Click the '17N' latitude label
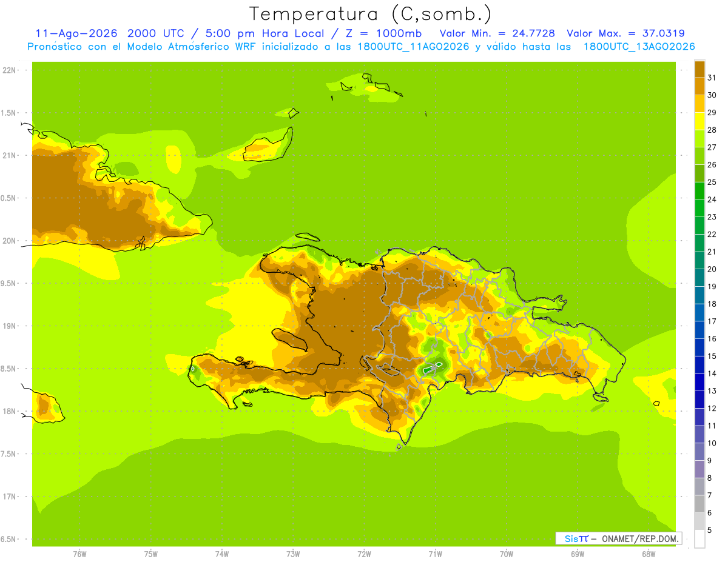Image resolution: width=728 pixels, height=562 pixels. click(10, 497)
